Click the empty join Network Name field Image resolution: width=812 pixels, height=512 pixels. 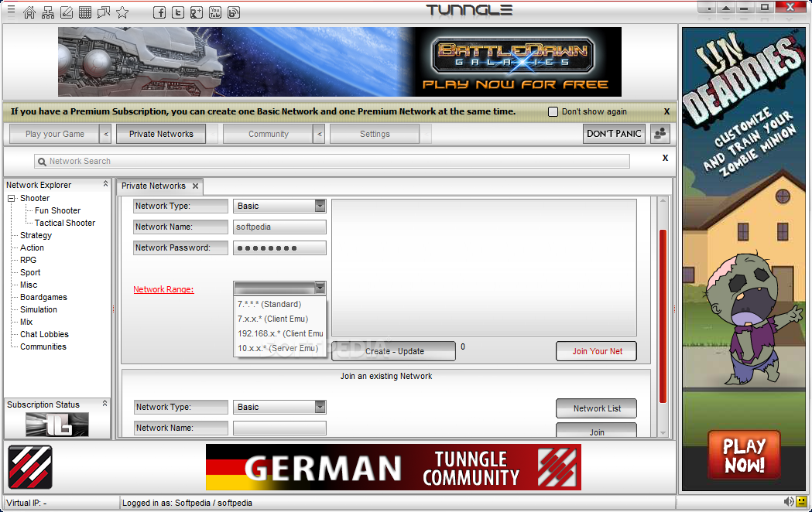click(x=279, y=428)
